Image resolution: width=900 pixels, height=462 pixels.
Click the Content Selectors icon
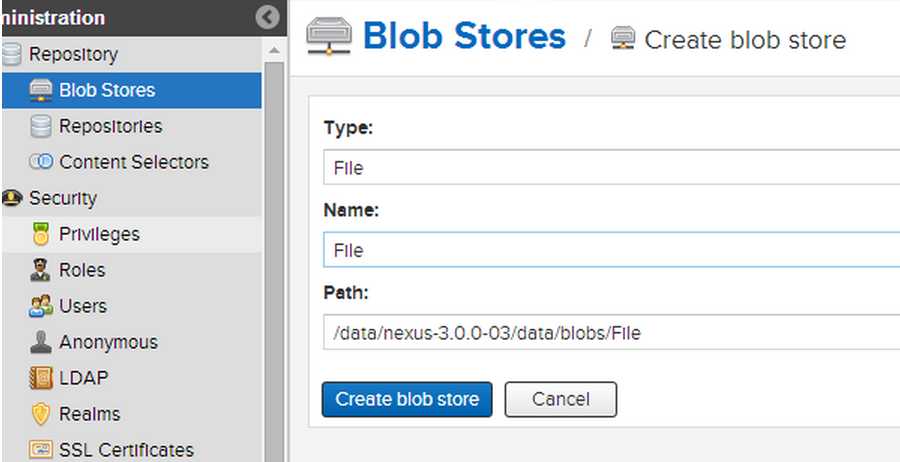tap(41, 162)
